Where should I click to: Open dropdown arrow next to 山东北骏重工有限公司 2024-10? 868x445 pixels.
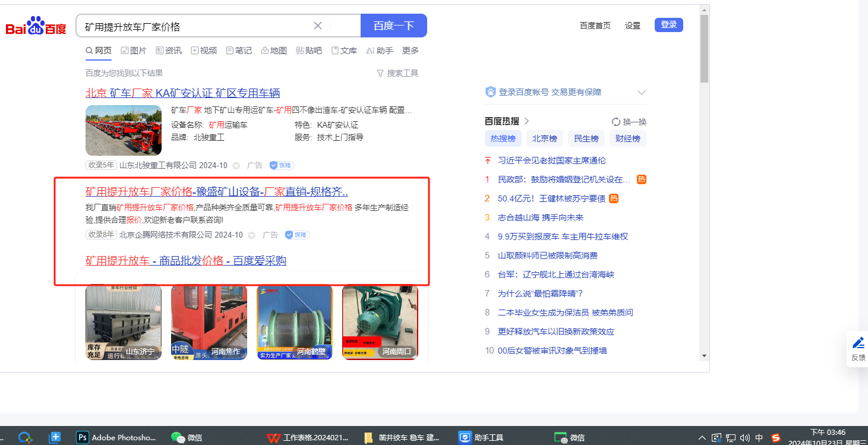pyautogui.click(x=236, y=166)
